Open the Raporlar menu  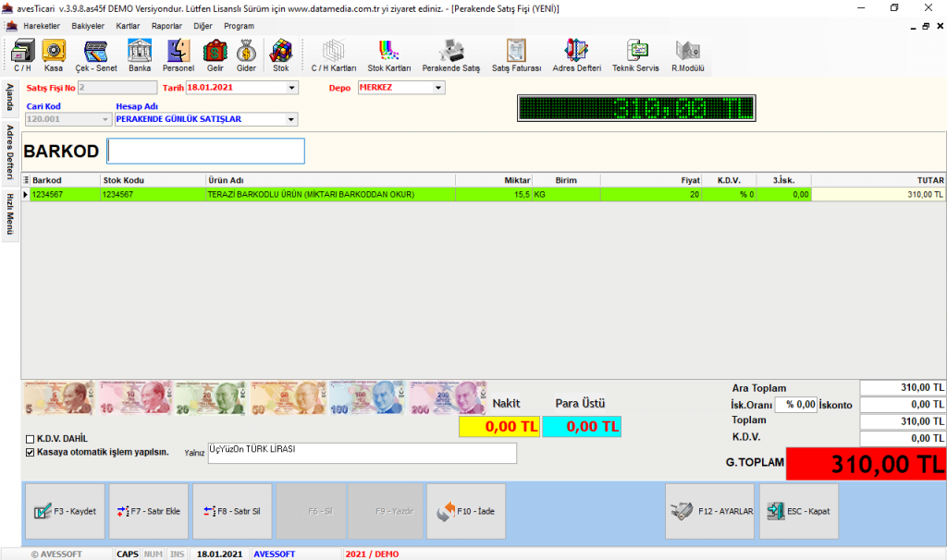[x=166, y=26]
